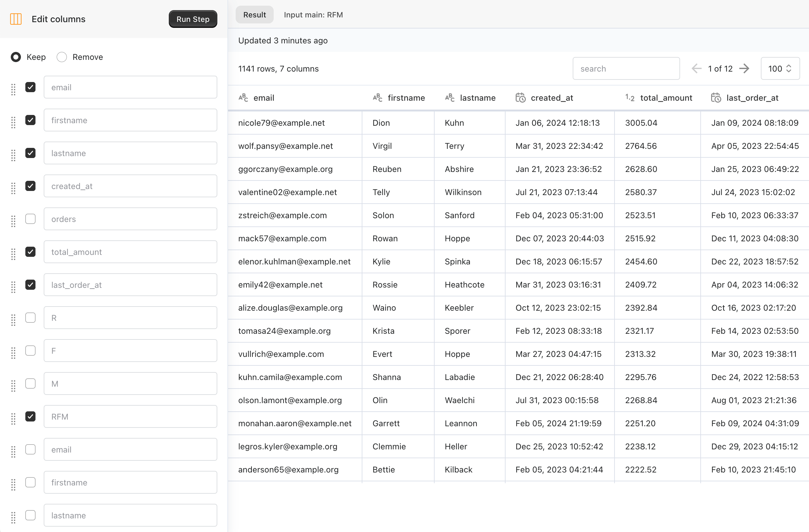This screenshot has height=532, width=809.
Task: Switch to the Input main: RFM tab
Action: 313,15
